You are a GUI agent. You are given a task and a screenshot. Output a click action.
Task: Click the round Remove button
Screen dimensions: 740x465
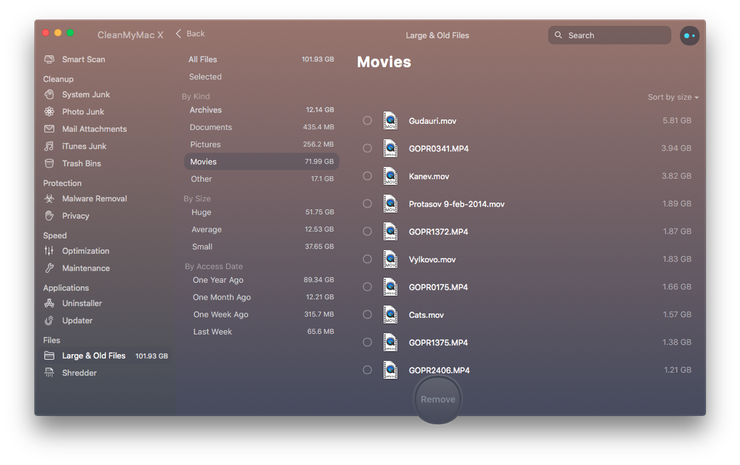pyautogui.click(x=437, y=399)
